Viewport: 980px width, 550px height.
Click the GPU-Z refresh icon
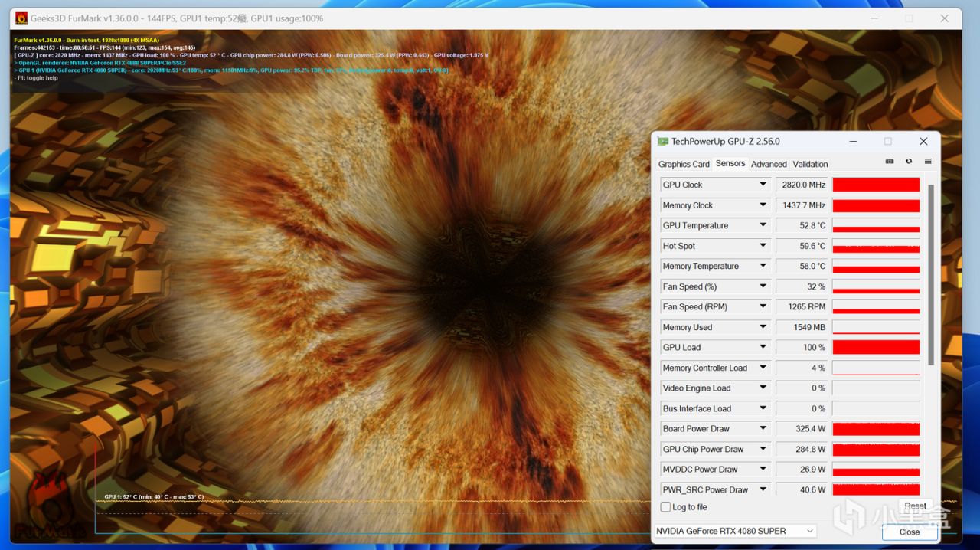coord(909,162)
